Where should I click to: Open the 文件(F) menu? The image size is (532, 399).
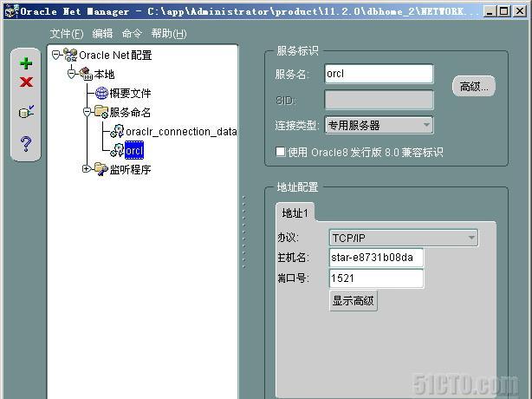pos(67,34)
